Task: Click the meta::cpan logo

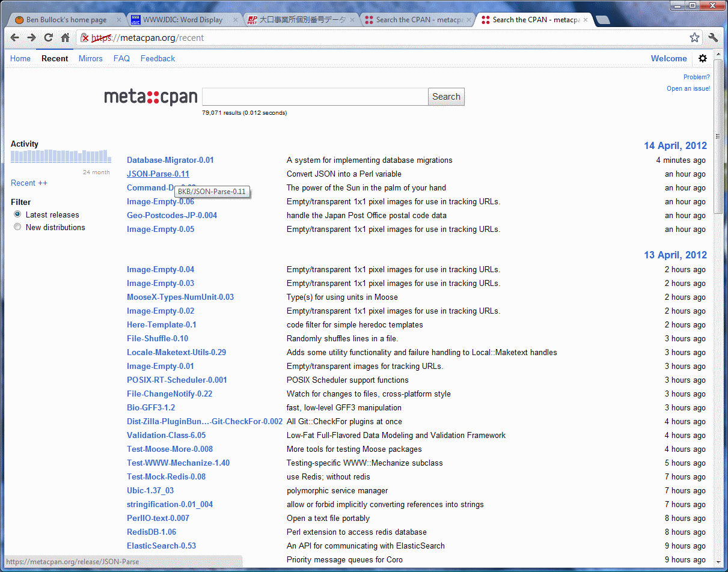Action: pos(151,97)
